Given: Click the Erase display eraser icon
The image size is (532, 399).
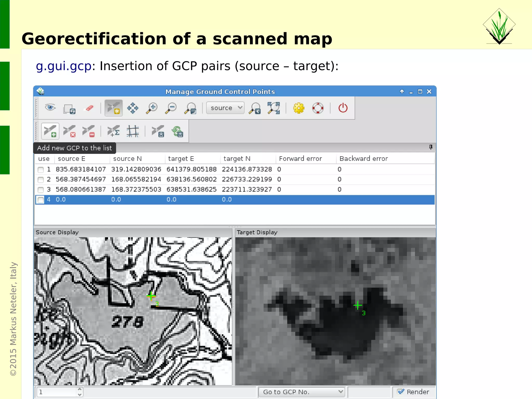Looking at the screenshot, I should (x=89, y=108).
